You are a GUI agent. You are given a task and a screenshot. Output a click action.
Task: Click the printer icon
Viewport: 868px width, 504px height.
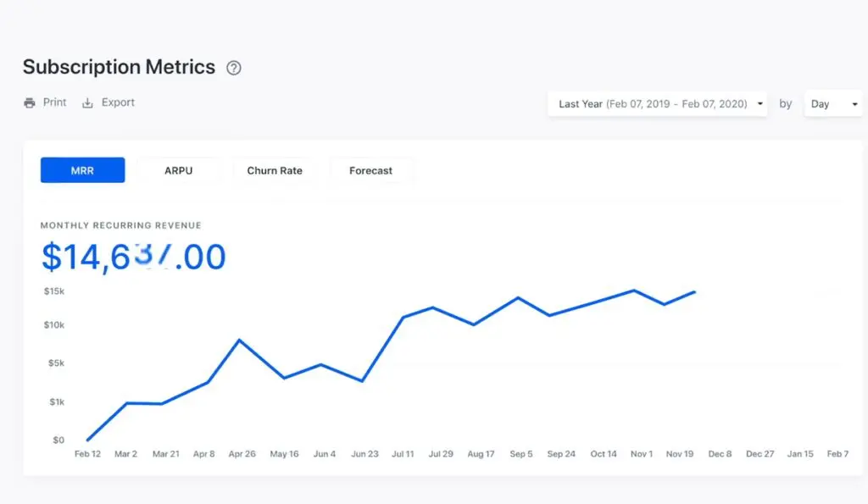pos(28,102)
